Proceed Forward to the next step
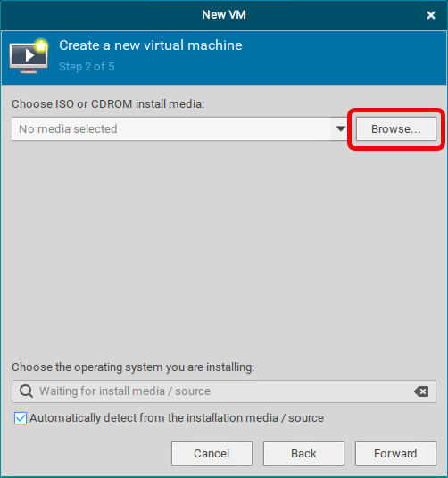 [x=395, y=453]
